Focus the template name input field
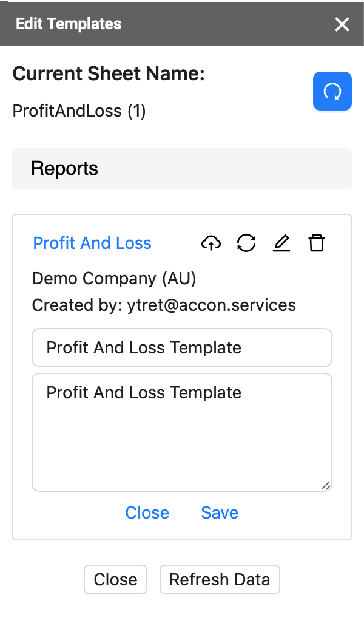Screen dimensions: 364x640 182,347
